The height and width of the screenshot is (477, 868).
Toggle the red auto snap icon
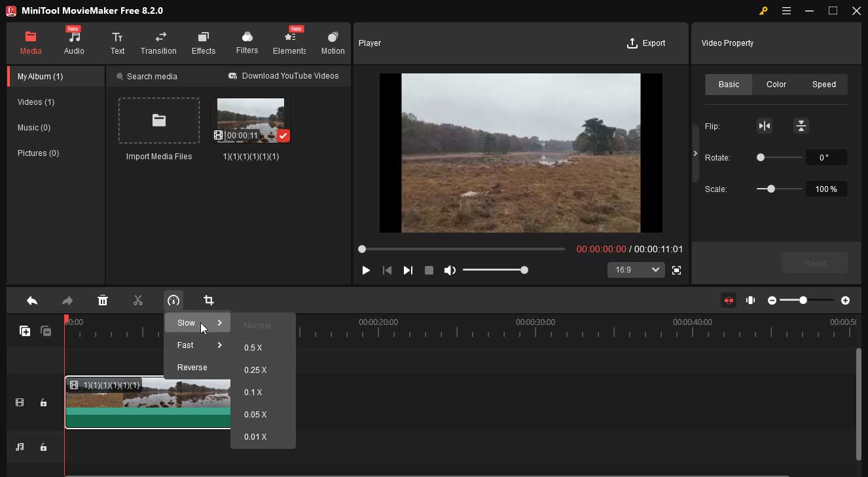(729, 300)
